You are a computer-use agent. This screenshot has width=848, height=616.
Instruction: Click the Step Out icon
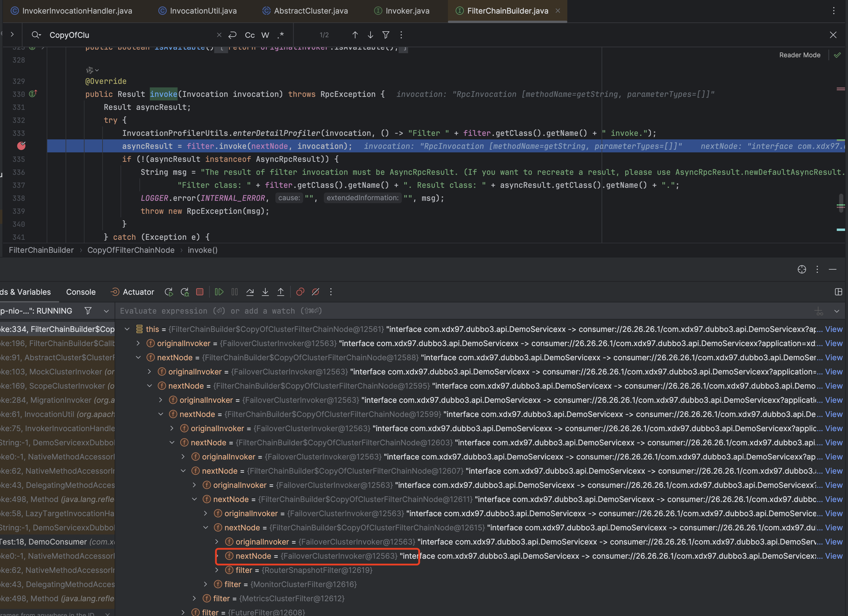(x=280, y=292)
